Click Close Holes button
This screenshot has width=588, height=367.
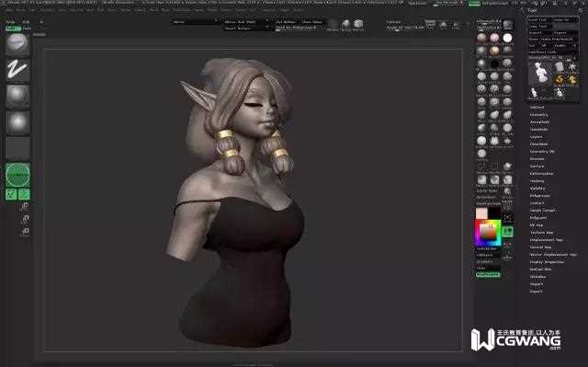tap(312, 22)
